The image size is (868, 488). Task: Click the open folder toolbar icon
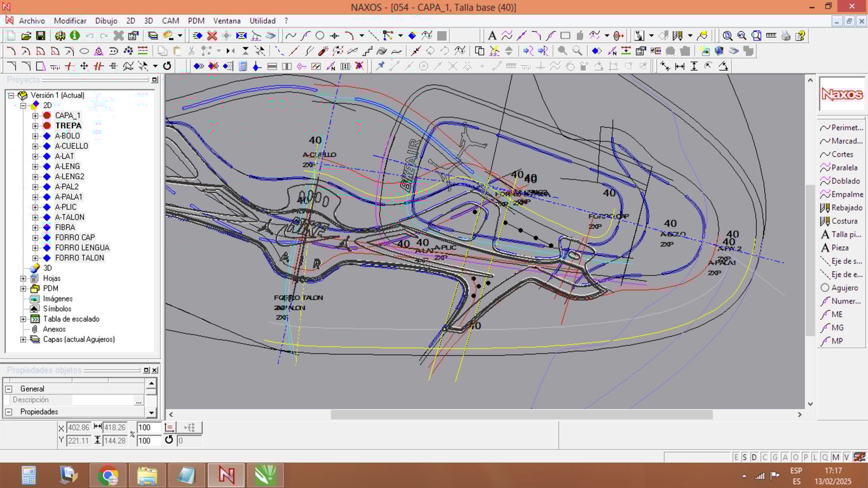click(25, 36)
